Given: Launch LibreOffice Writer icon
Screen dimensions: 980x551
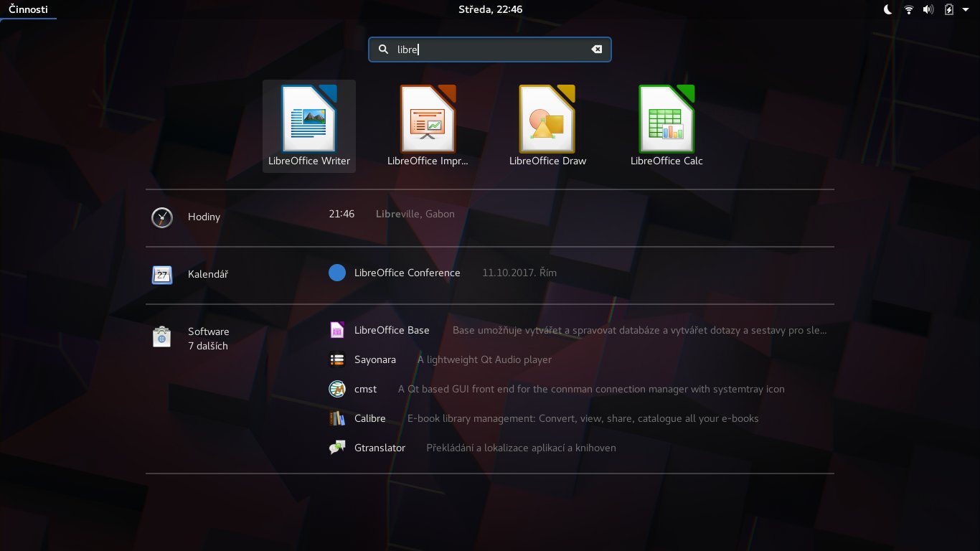Looking at the screenshot, I should click(x=309, y=119).
